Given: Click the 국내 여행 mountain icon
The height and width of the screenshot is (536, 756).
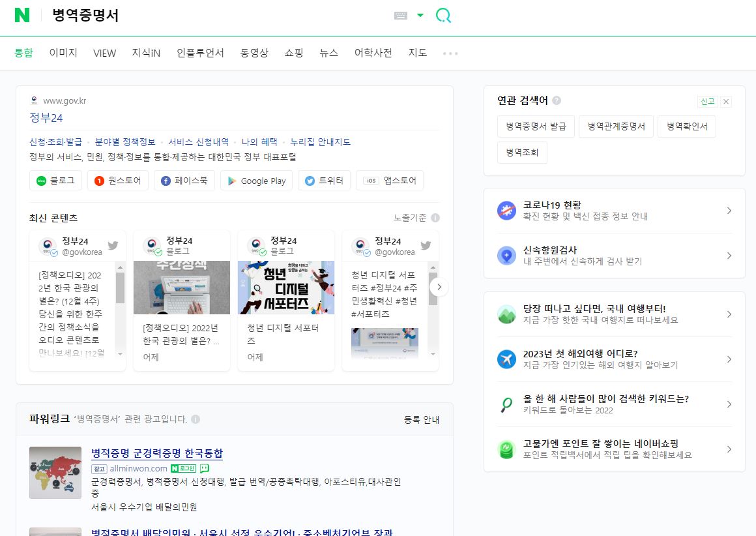Looking at the screenshot, I should coord(507,314).
